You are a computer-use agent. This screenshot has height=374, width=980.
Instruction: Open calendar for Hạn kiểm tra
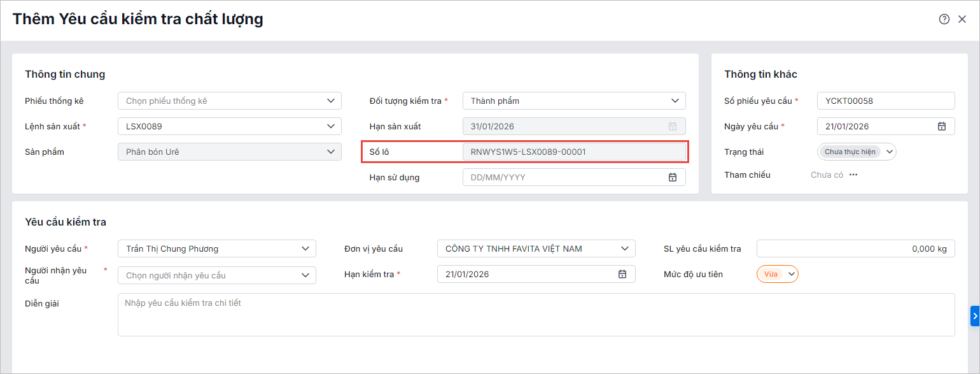pos(622,274)
